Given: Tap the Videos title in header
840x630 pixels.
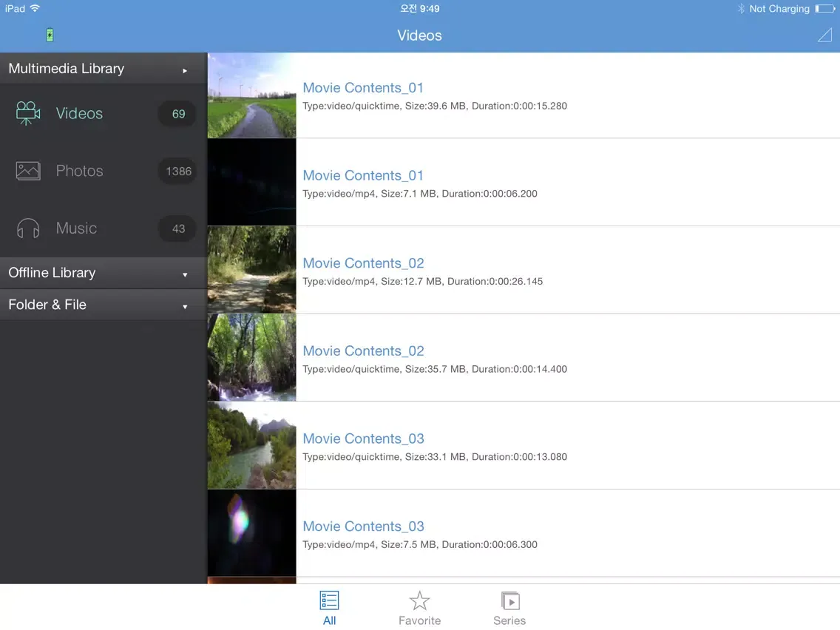Looking at the screenshot, I should coord(419,35).
